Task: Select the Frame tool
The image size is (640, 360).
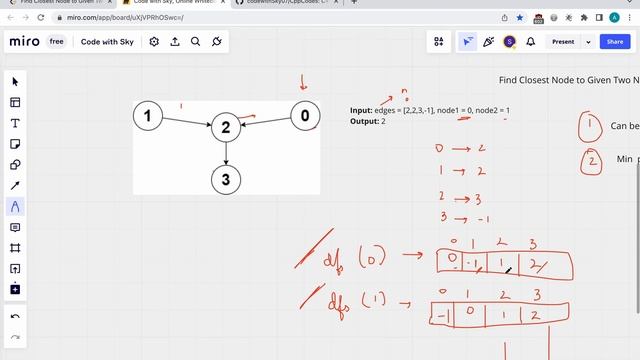Action: [x=15, y=248]
